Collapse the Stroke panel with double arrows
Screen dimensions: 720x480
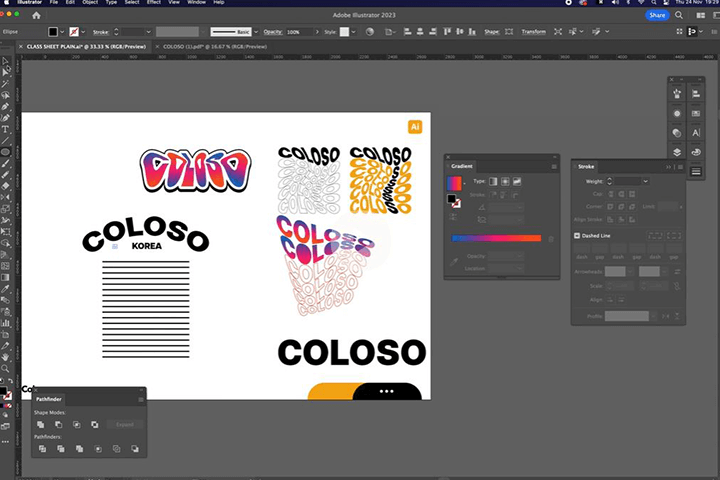click(x=669, y=167)
